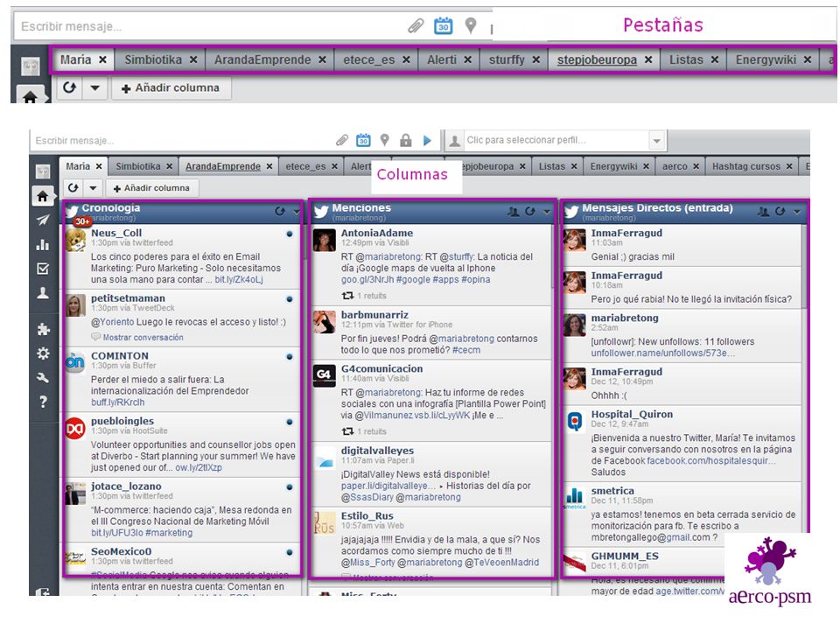
Task: Open the ow.ly/2tlXzp link in puebloingles's tweet
Action: click(199, 467)
